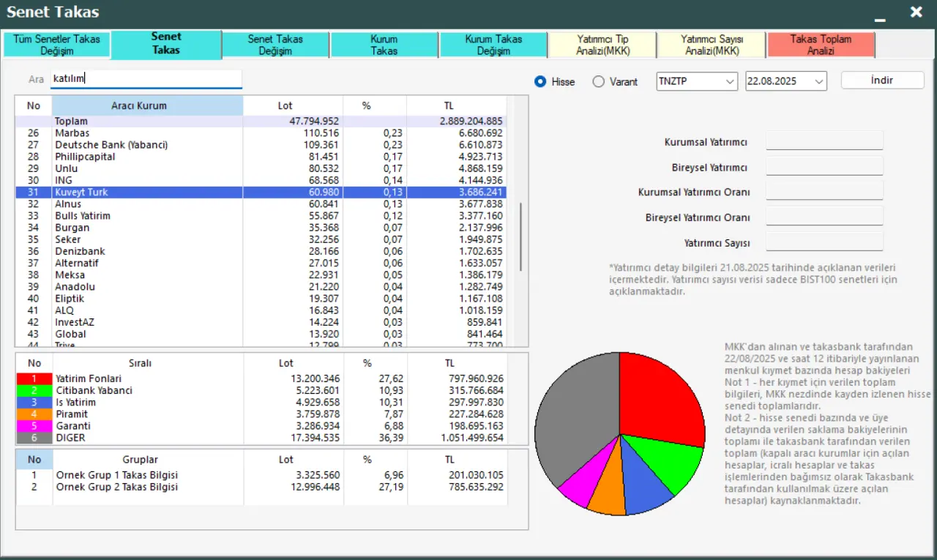
Task: Close the Senet Takas window
Action: [x=916, y=12]
